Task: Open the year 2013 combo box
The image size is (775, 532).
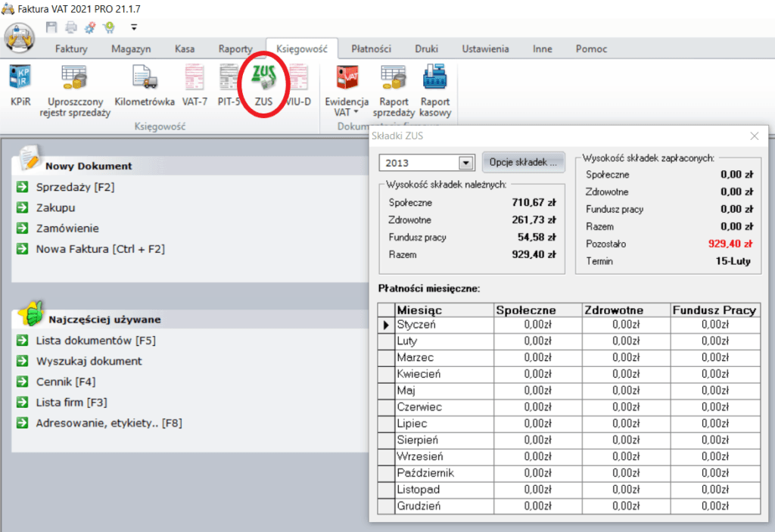Action: 465,163
